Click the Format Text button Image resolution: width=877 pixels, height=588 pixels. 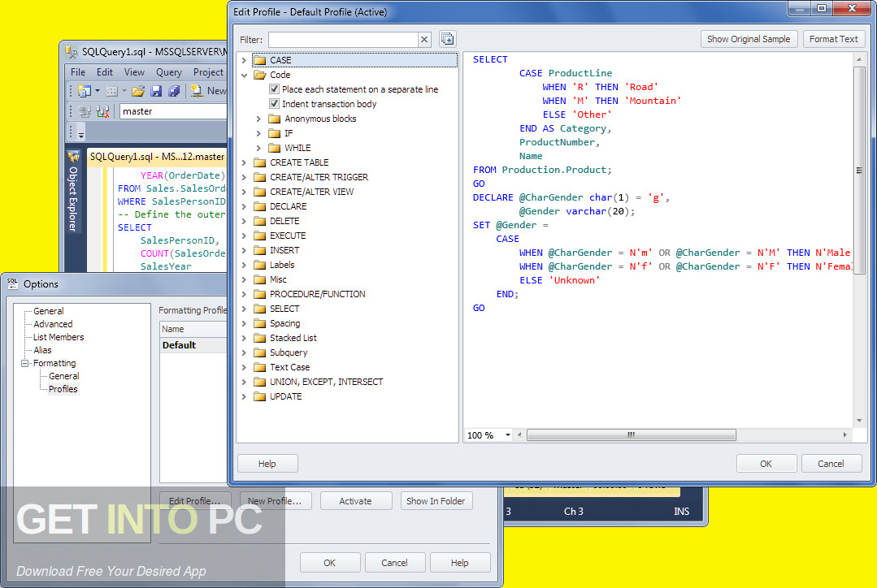pos(833,39)
